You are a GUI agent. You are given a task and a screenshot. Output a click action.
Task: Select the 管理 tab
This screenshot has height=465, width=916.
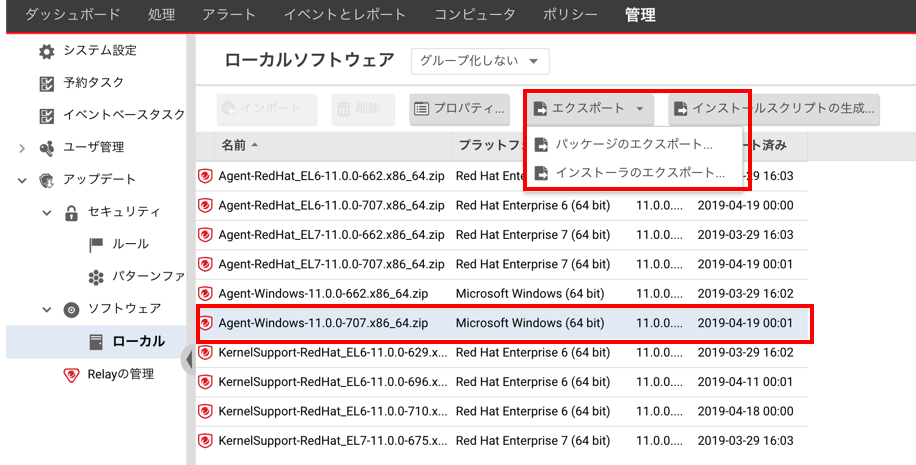[640, 15]
